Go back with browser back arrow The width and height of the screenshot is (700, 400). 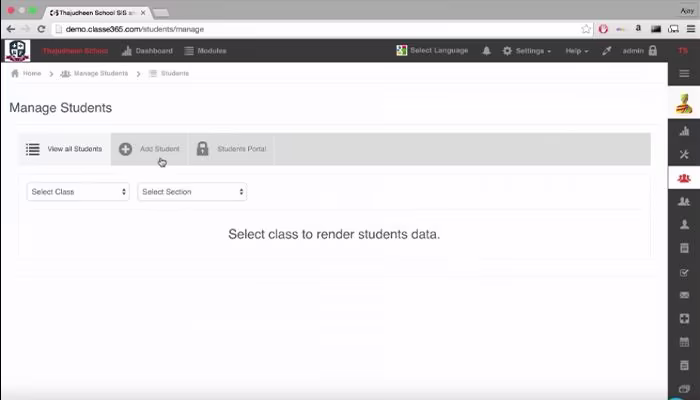11,29
